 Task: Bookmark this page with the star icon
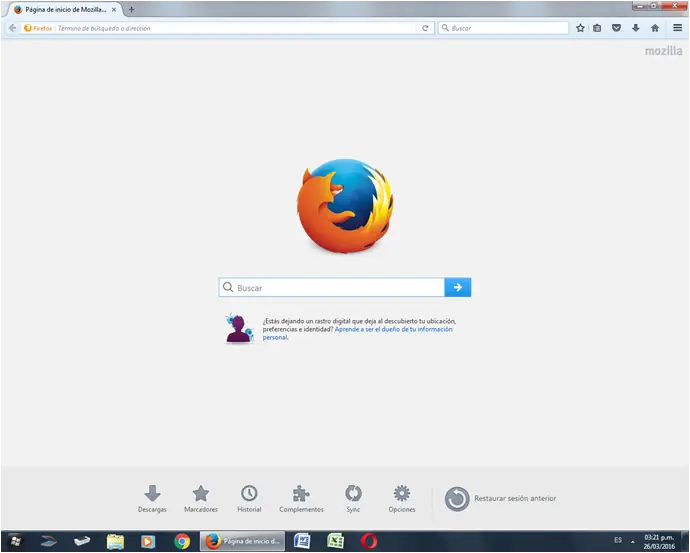click(580, 28)
